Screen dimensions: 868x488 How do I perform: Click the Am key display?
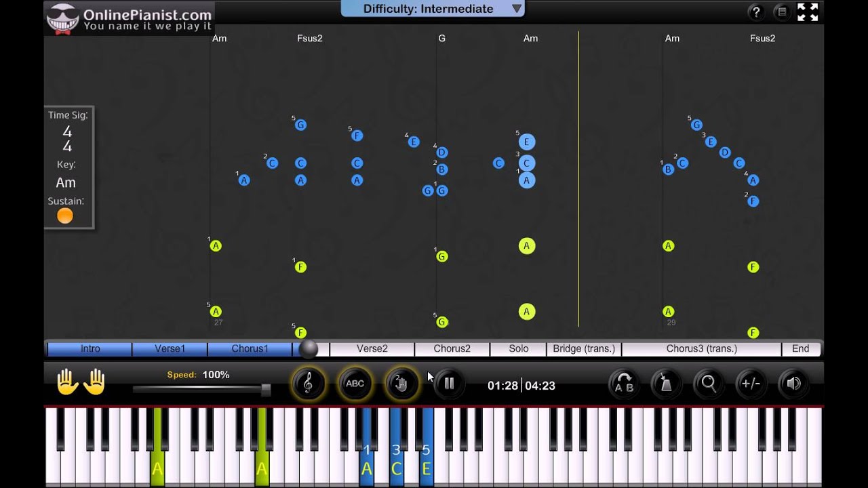coord(66,182)
